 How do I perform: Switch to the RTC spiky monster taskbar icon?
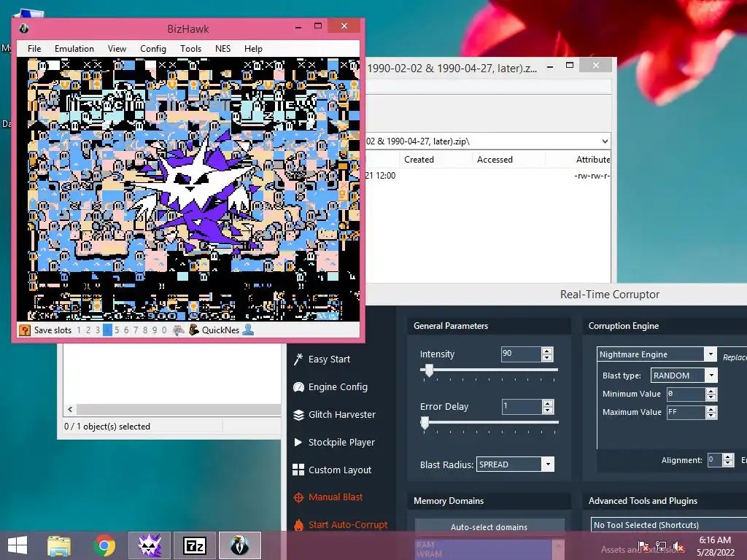tap(150, 545)
